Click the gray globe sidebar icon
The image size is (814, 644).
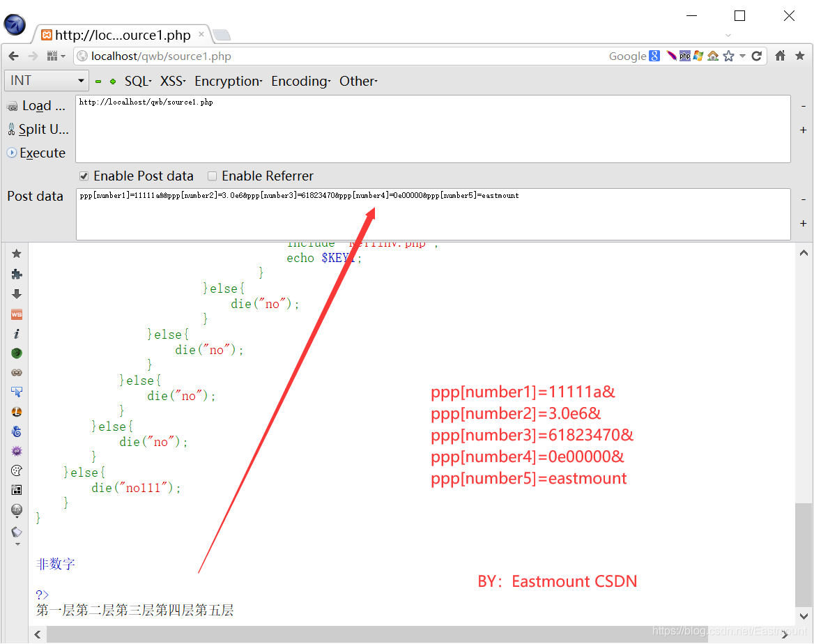(17, 510)
